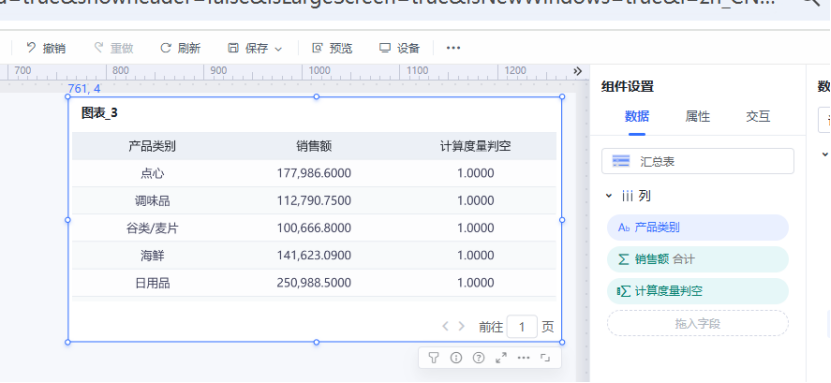Click the 海鲜 table cell

pyautogui.click(x=152, y=256)
